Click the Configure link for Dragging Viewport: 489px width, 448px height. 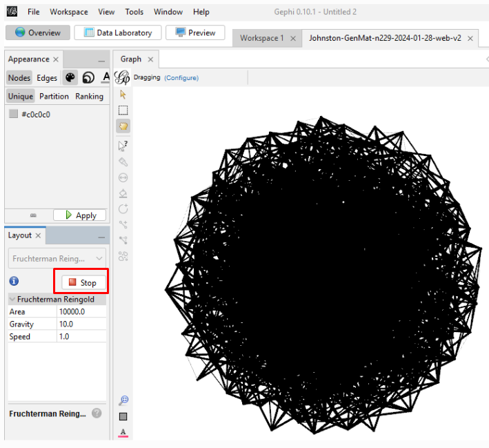[181, 78]
